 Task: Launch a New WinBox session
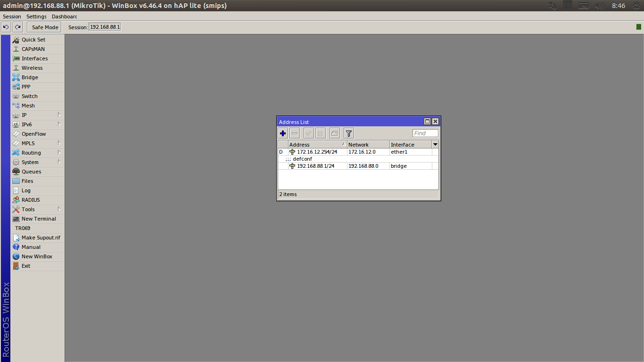point(37,256)
